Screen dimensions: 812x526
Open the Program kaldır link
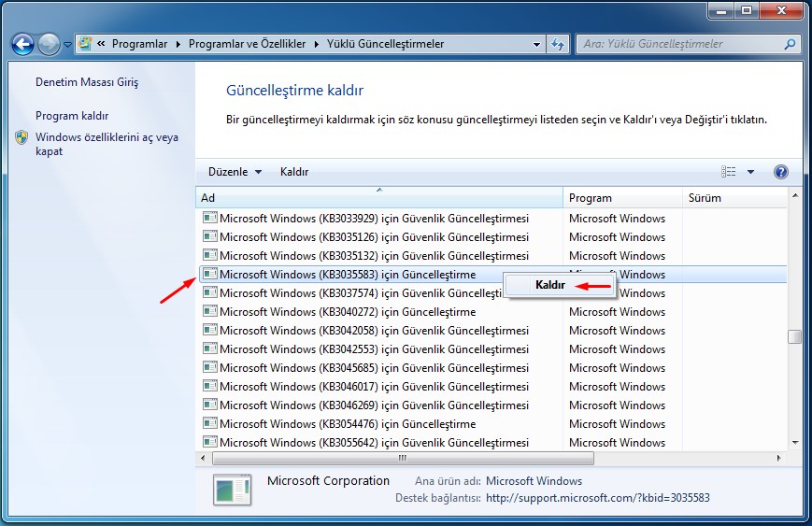pyautogui.click(x=72, y=116)
